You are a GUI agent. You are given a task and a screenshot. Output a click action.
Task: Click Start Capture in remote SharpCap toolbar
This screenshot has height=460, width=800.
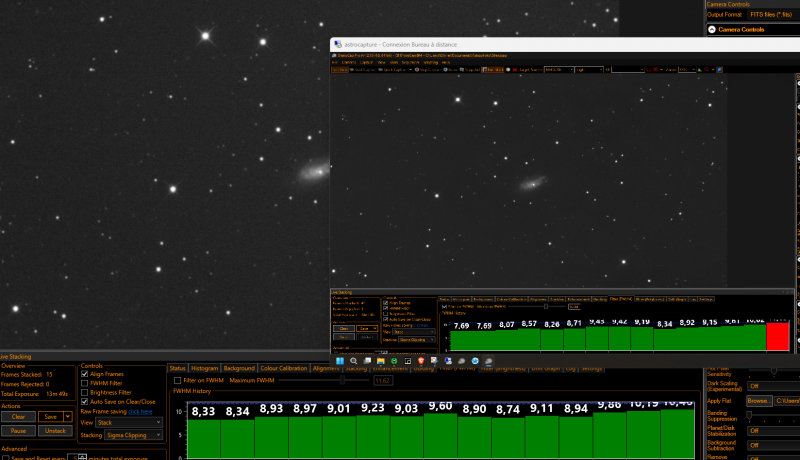tap(364, 69)
